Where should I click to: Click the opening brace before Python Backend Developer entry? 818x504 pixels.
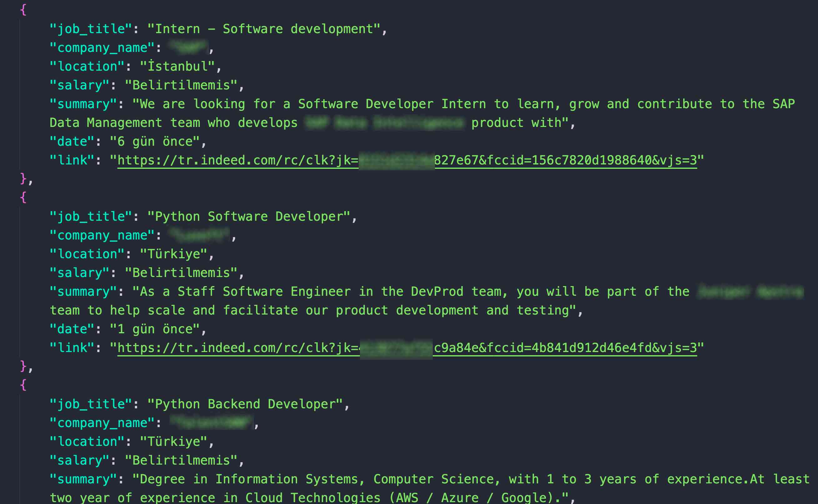(x=23, y=385)
